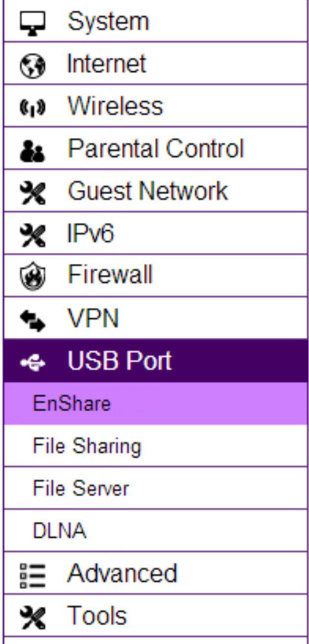Collapse the USB Port menu section
Screen dimensions: 309x644
[x=156, y=361]
